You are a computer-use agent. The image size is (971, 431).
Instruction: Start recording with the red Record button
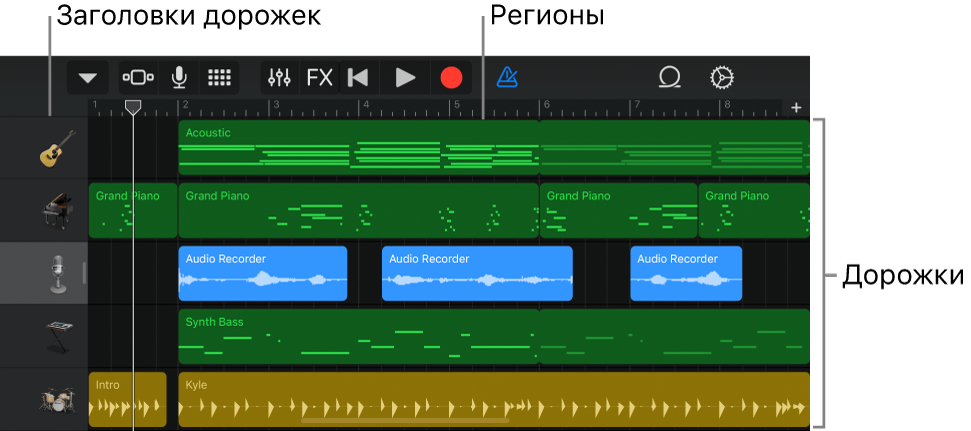[x=451, y=78]
